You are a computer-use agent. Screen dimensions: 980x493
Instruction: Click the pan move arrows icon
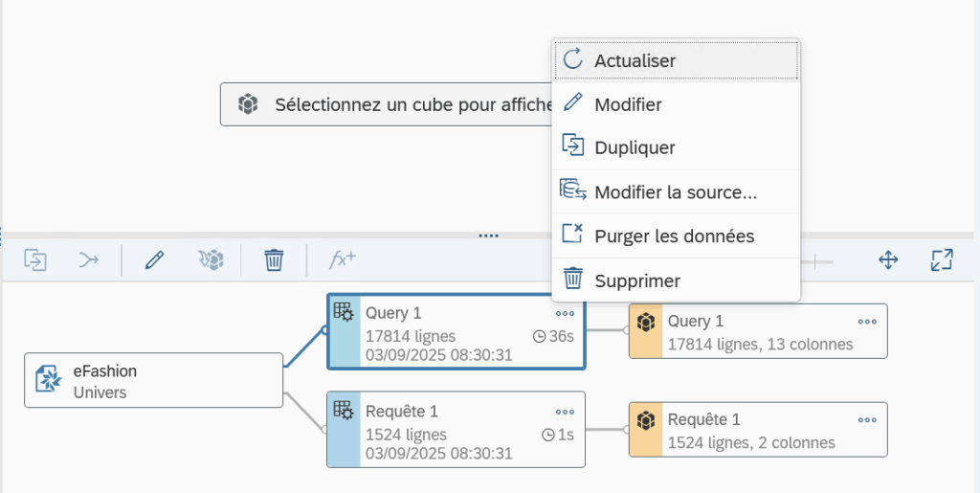tap(888, 259)
